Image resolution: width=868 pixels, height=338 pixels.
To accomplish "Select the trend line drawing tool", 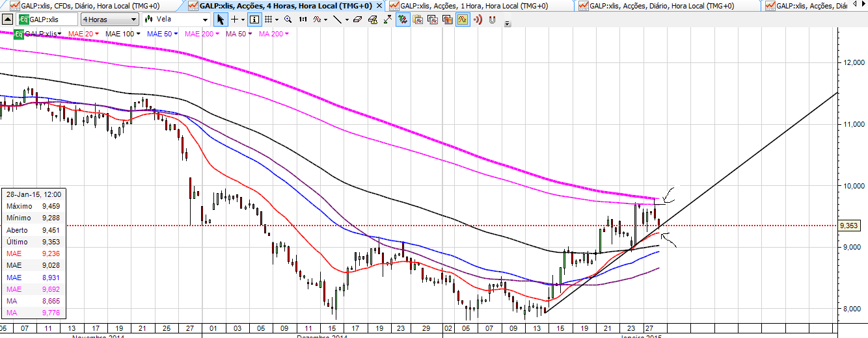I will pos(337,19).
